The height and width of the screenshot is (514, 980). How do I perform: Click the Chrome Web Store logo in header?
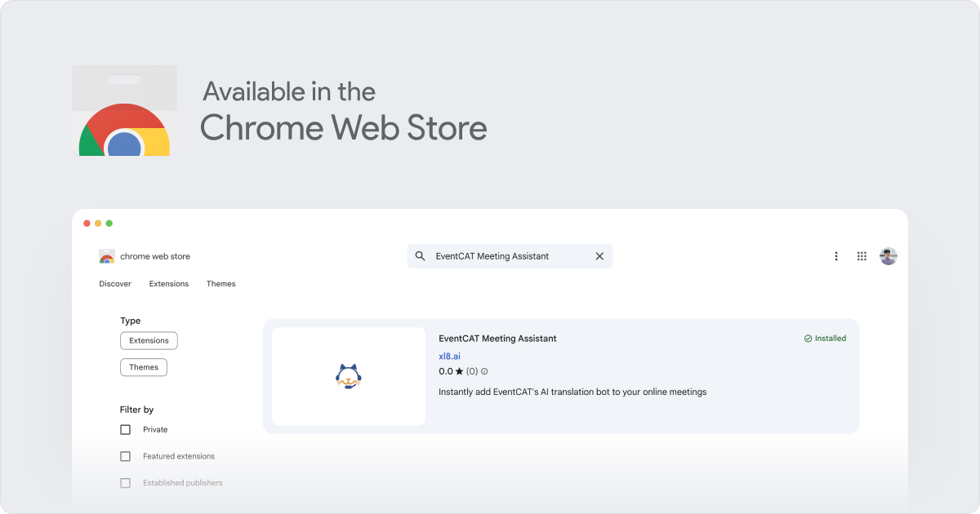tap(107, 256)
